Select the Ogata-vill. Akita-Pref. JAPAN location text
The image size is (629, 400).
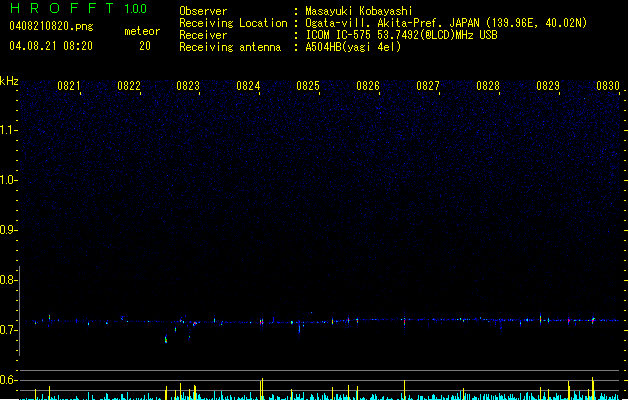tap(446, 23)
